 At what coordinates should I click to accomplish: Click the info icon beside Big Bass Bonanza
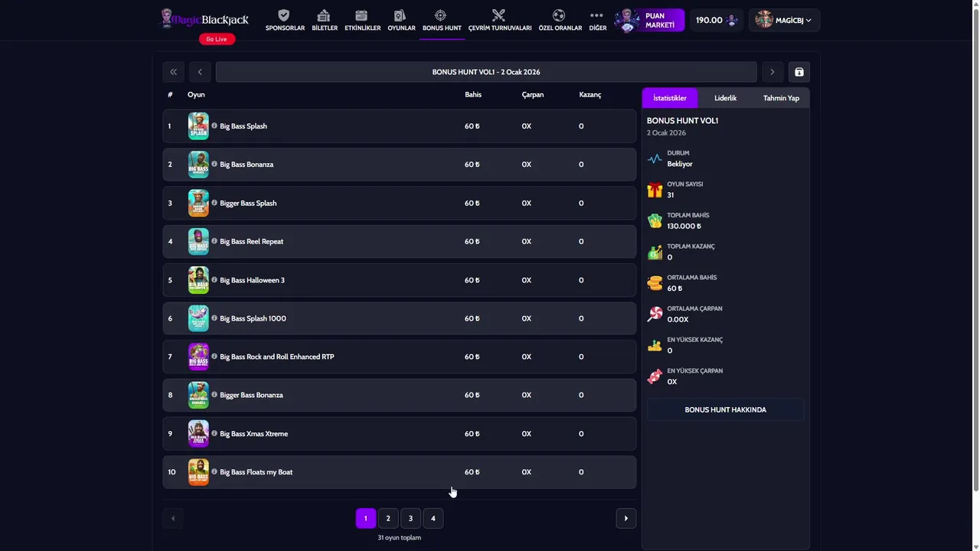[x=214, y=164]
